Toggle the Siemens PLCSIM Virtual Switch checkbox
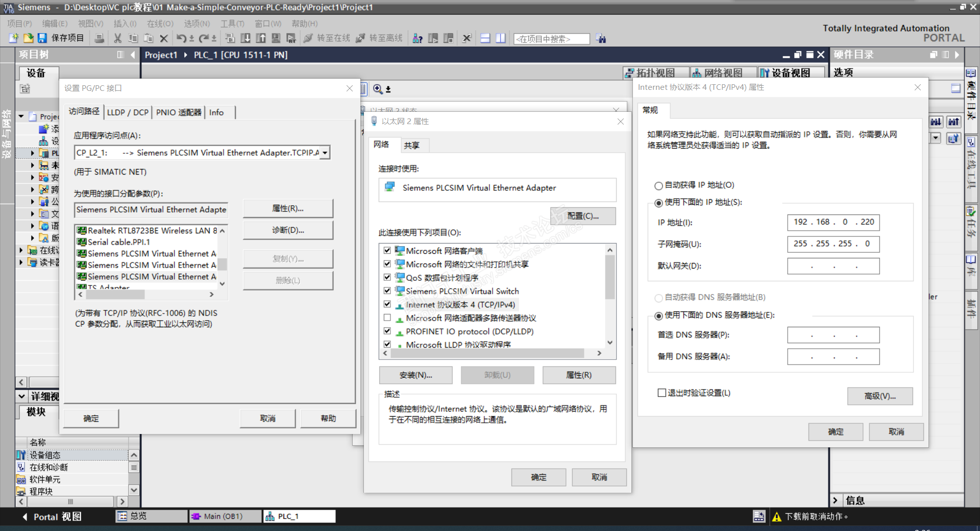Viewport: 980px width, 531px height. click(x=387, y=291)
